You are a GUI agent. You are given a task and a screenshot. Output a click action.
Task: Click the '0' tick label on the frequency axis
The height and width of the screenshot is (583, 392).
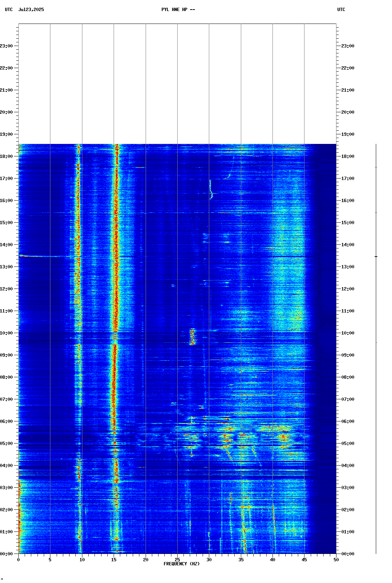coord(18,560)
